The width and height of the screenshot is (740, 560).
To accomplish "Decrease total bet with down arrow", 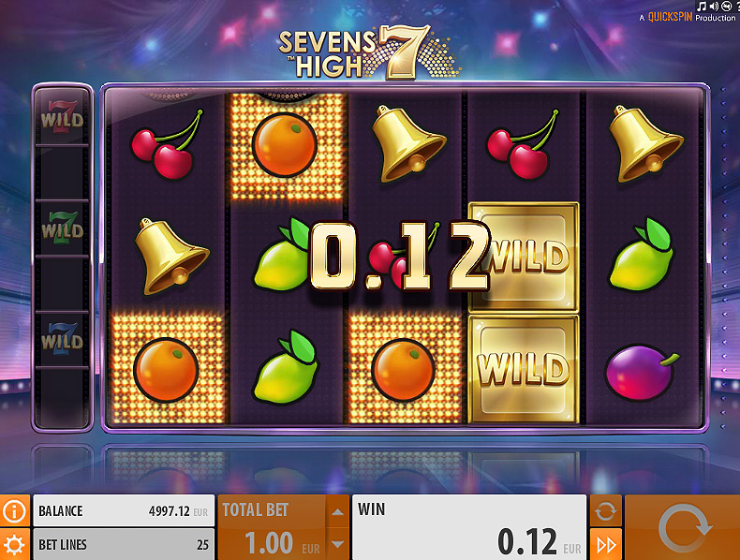I will click(337, 544).
